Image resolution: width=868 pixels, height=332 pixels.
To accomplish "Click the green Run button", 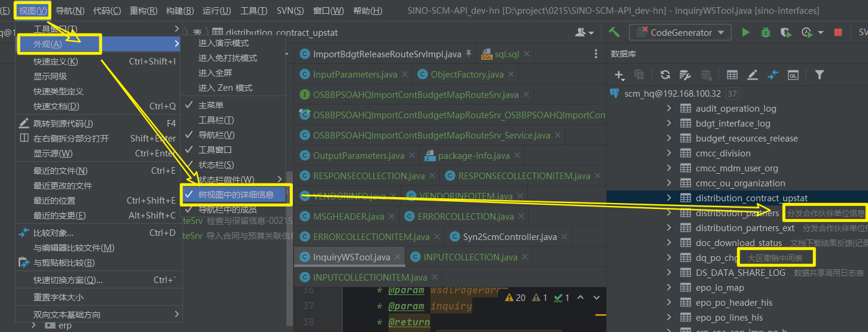I will 745,33.
